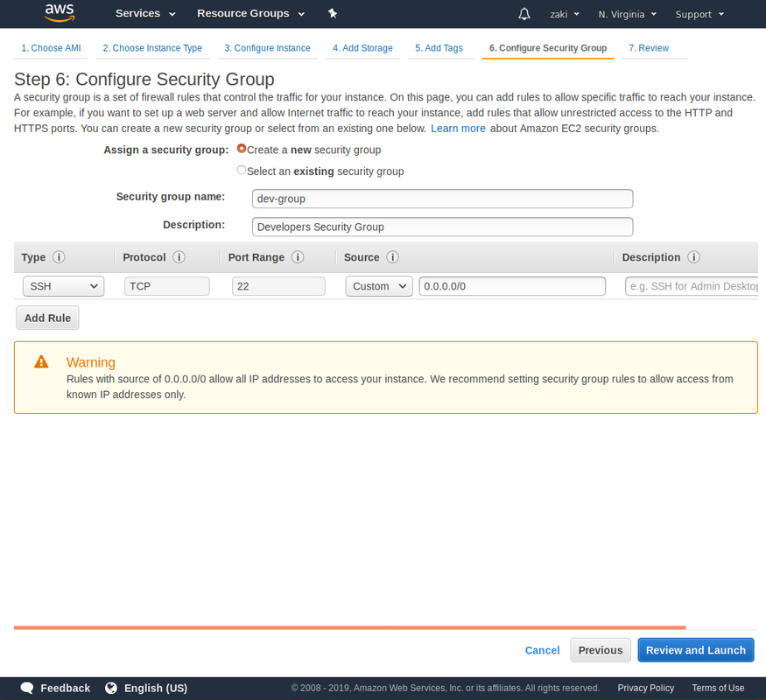
Task: Click the warning triangle icon
Action: coord(39,361)
